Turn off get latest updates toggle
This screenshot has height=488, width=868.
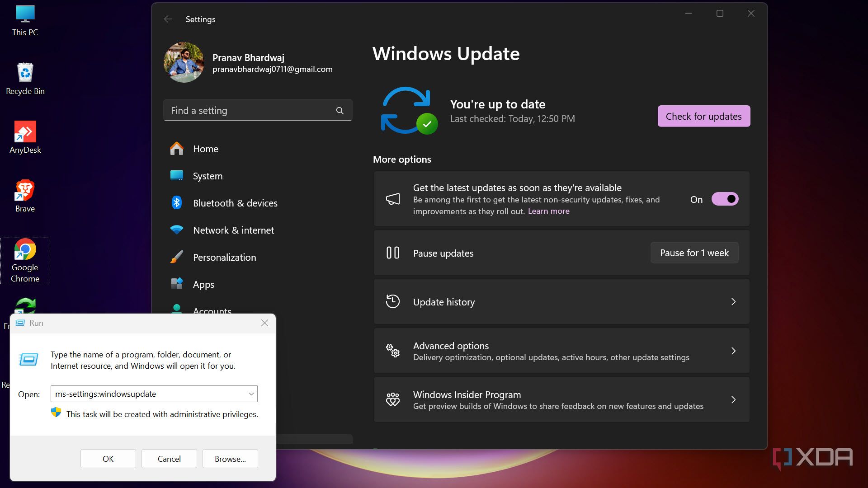tap(725, 199)
